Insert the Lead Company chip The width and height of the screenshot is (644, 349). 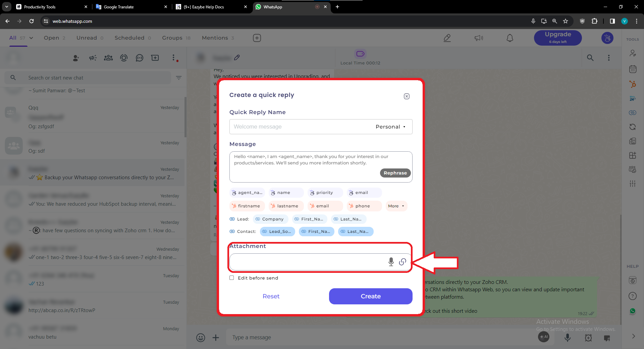(270, 219)
